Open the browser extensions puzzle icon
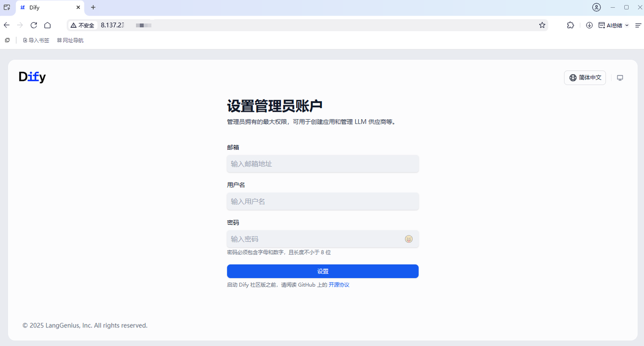 [570, 25]
